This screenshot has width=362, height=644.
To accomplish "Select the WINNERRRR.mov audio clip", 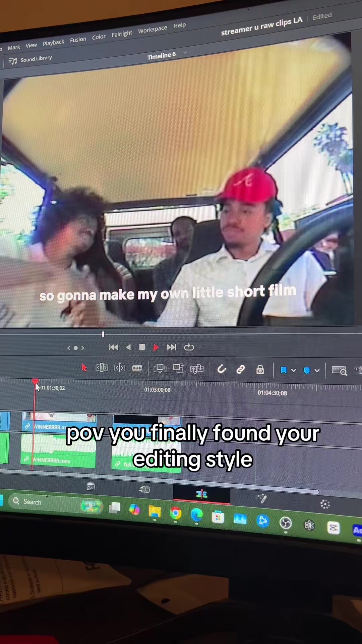I will coord(58,450).
